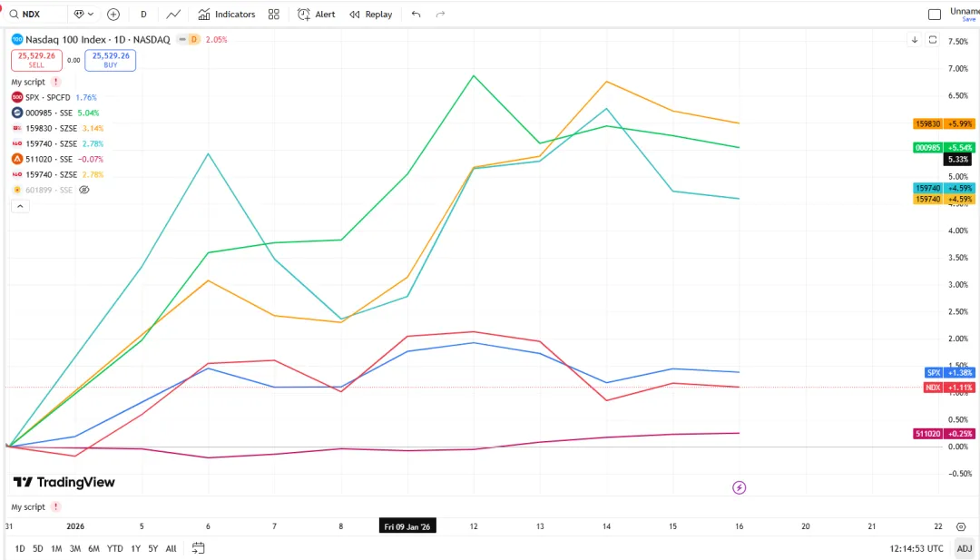Viewport: 980px width, 560px height.
Task: Click the Save layout link
Action: coord(969,19)
